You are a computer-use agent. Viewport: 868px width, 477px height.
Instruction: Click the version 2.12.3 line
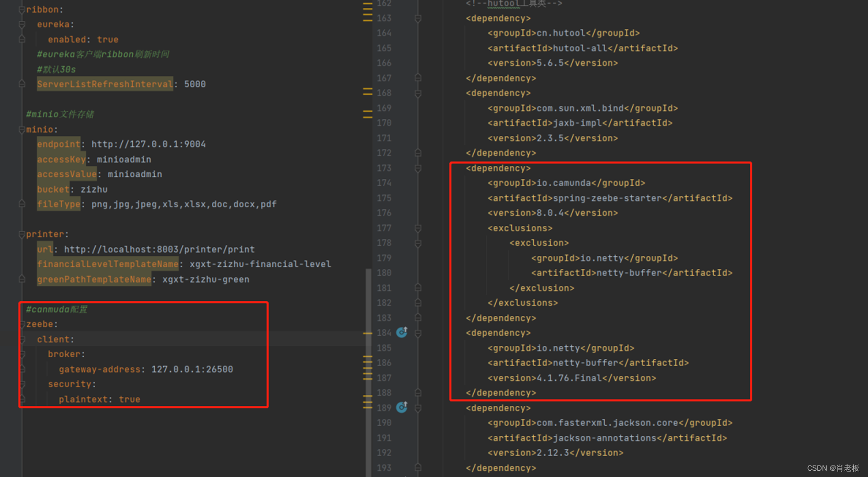pos(555,453)
